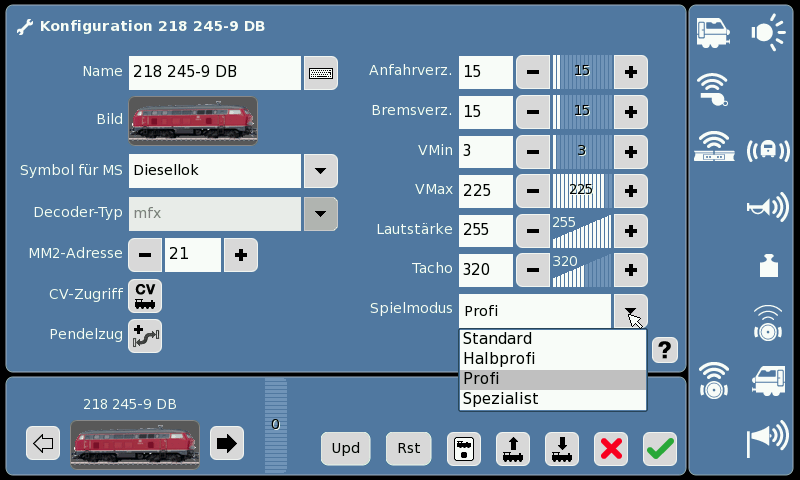The width and height of the screenshot is (800, 480).
Task: Choose Profi in Spielmodus list
Action: click(x=553, y=379)
